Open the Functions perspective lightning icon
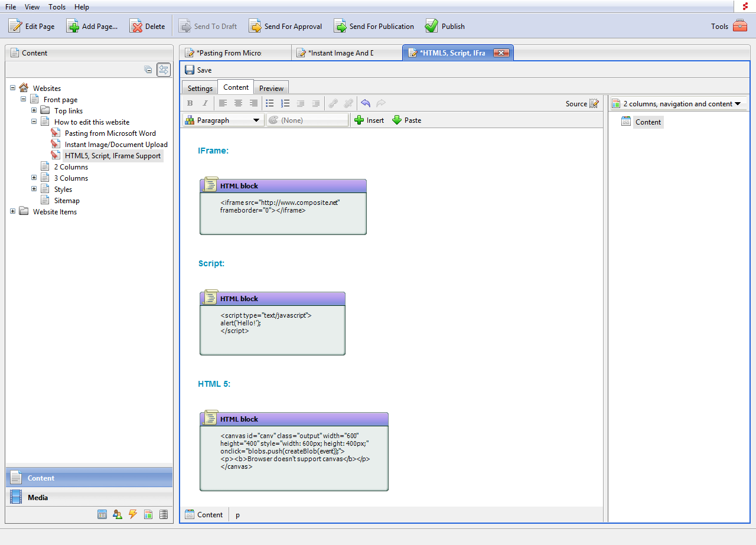 (x=133, y=514)
